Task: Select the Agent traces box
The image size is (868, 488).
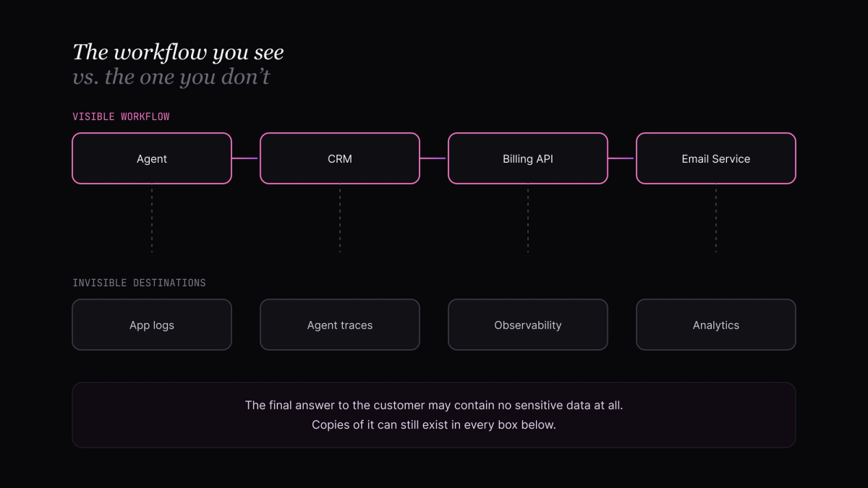Action: point(340,325)
